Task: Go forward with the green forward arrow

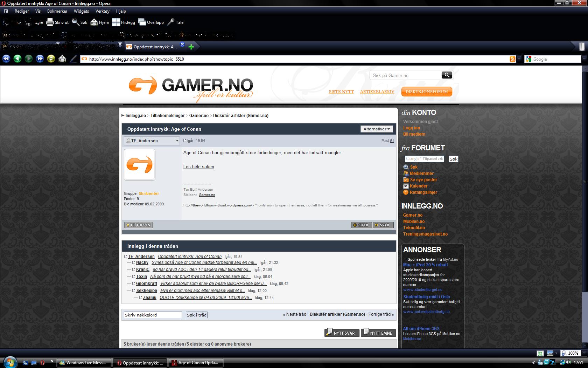Action: pyautogui.click(x=29, y=59)
